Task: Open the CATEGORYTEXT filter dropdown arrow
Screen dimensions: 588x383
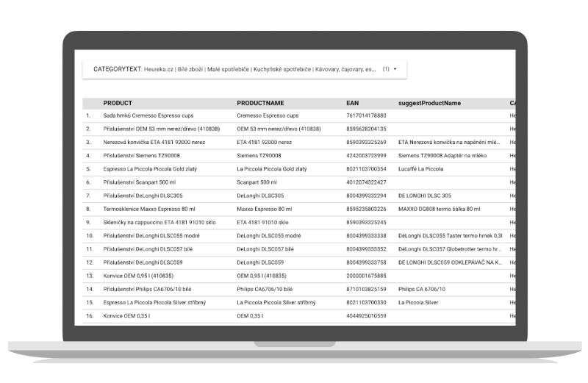Action: click(395, 69)
